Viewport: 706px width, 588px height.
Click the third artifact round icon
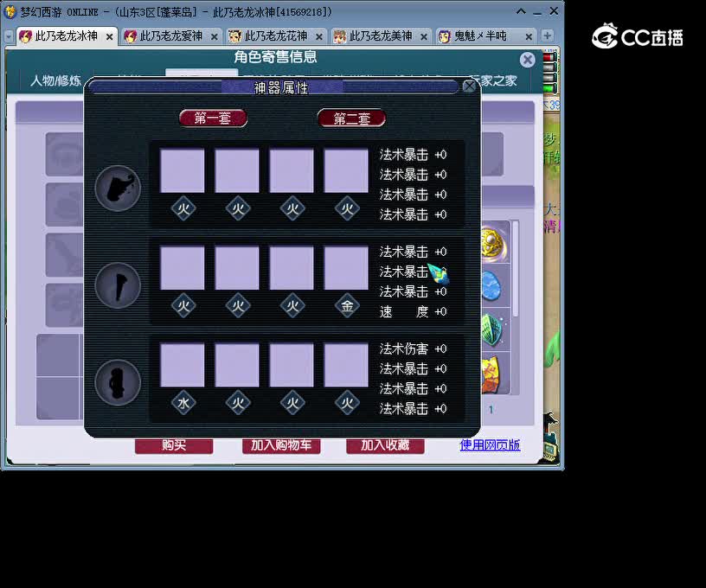[118, 382]
